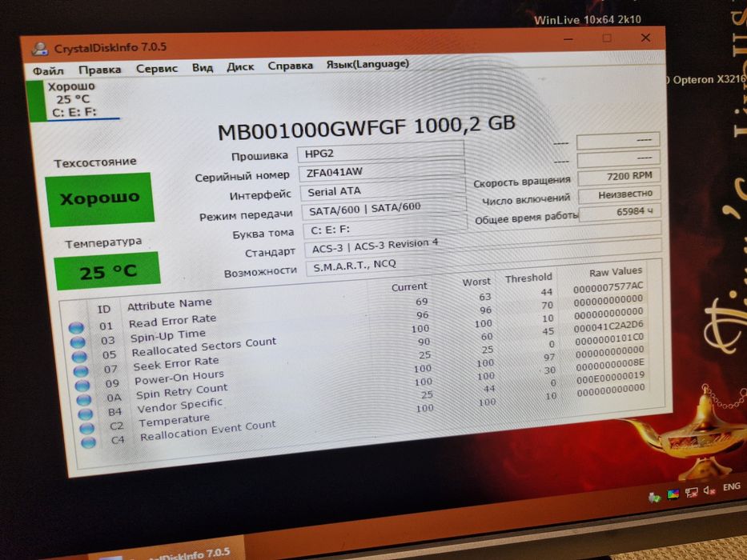Image resolution: width=747 pixels, height=560 pixels.
Task: Select the Spin Retry Count row
Action: (363, 374)
